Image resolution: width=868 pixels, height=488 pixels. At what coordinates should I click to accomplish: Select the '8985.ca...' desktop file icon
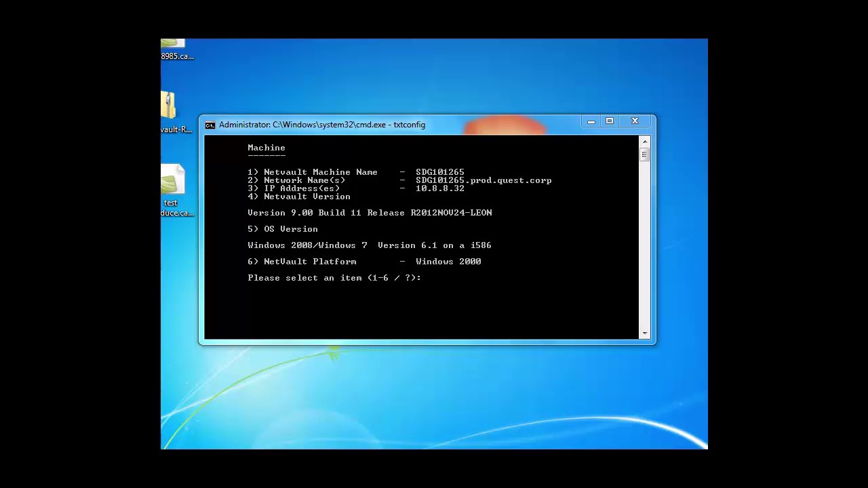[172, 43]
